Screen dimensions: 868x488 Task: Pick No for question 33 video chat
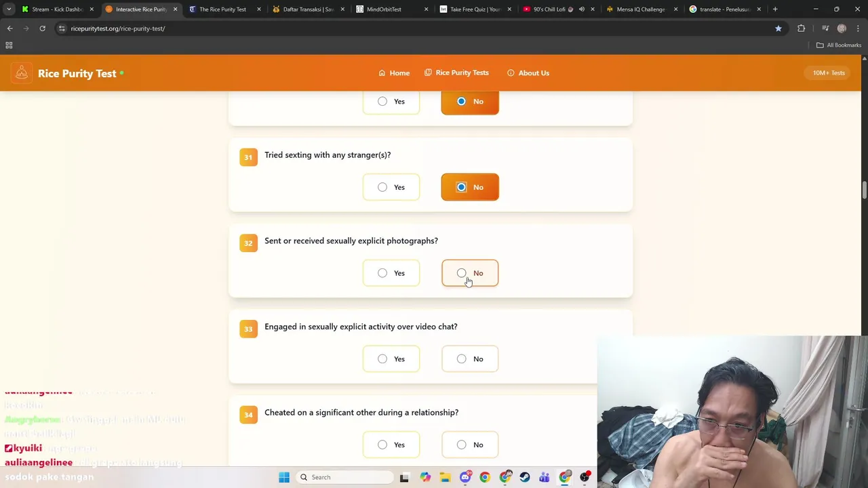pos(470,359)
